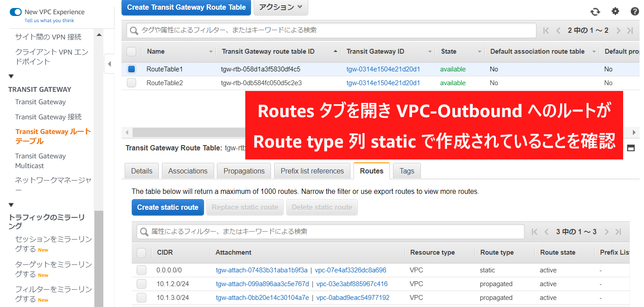644x307 pixels.
Task: Jump to last page in routes list pager
Action: pyautogui.click(x=618, y=232)
